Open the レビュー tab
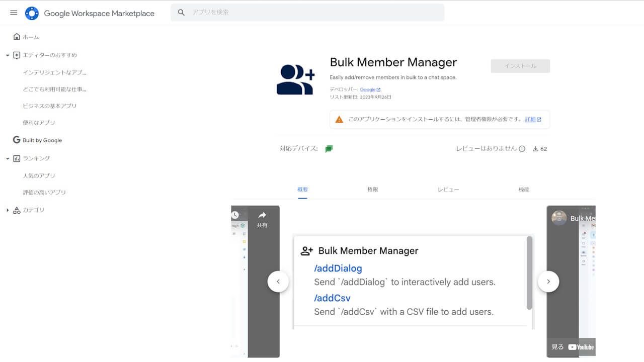The width and height of the screenshot is (644, 362). pos(448,190)
